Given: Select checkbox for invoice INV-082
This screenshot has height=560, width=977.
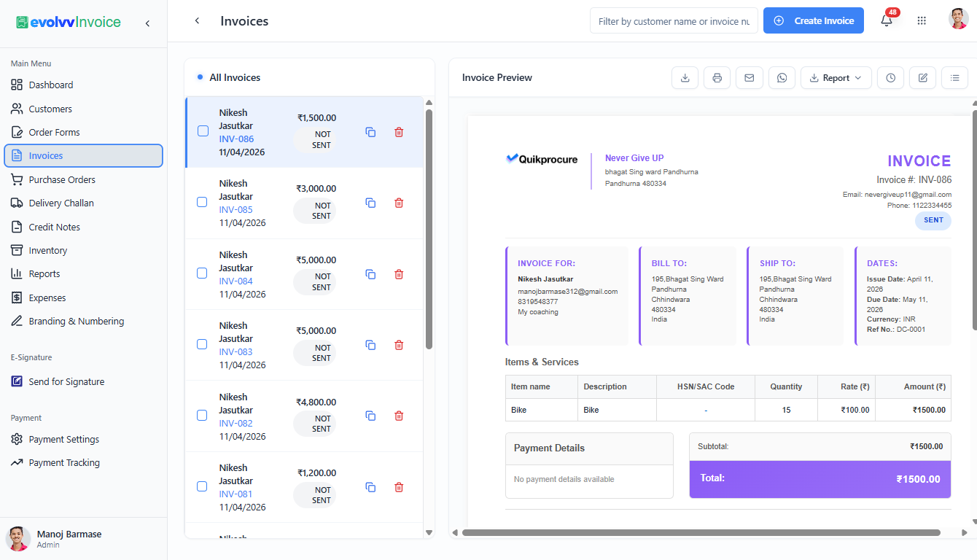Looking at the screenshot, I should click(203, 415).
